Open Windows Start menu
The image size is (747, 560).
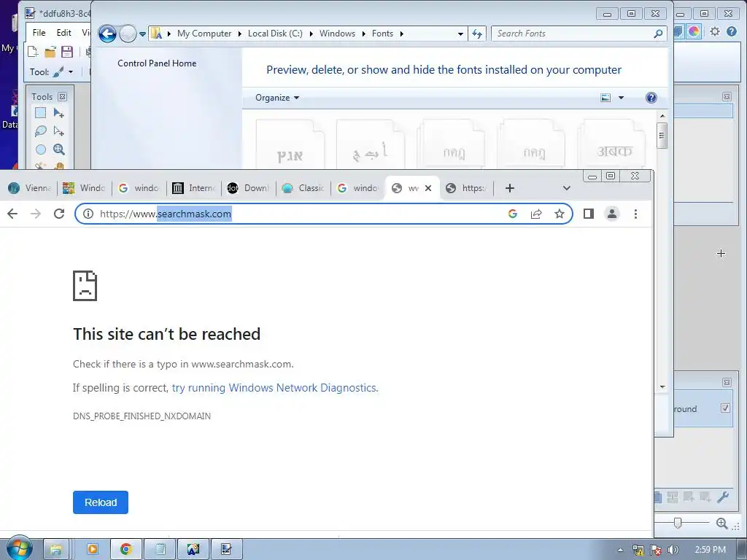tap(20, 548)
